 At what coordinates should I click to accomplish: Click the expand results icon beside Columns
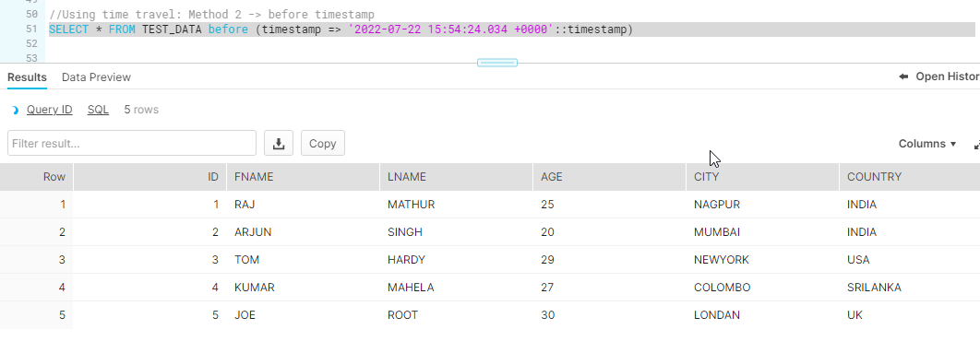pos(976,145)
